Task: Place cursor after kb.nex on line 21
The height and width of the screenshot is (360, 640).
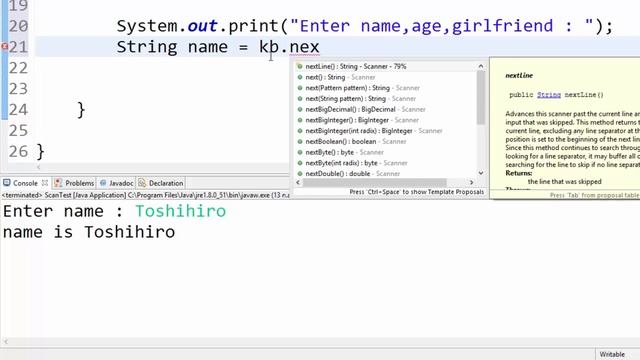Action: tap(320, 47)
